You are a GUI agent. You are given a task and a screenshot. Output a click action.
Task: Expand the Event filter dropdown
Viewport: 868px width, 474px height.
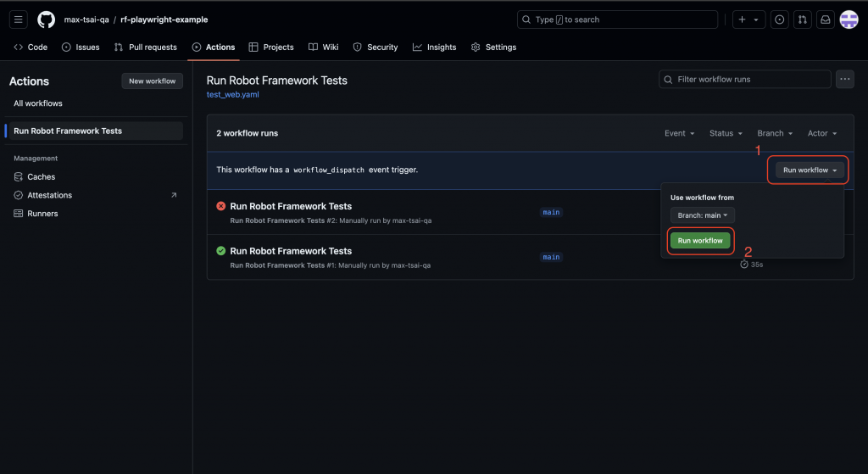[679, 133]
